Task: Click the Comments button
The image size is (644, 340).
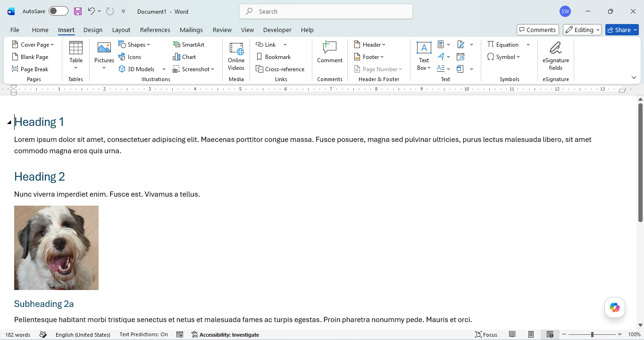Action: (538, 30)
